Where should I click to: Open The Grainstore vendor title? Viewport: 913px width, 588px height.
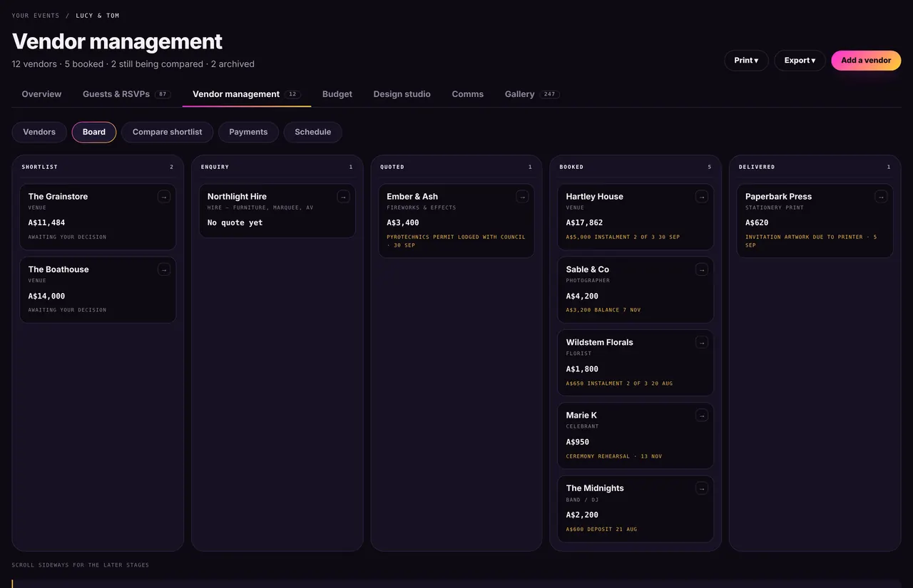coord(58,197)
